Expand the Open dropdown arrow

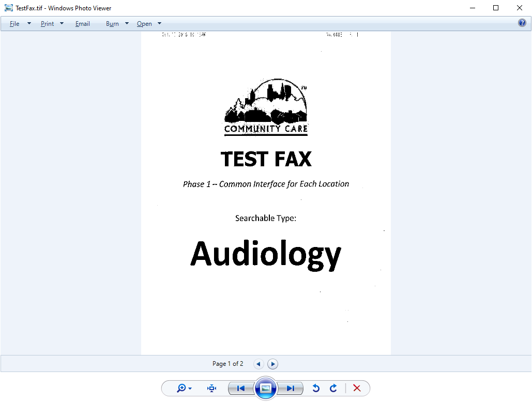click(159, 23)
